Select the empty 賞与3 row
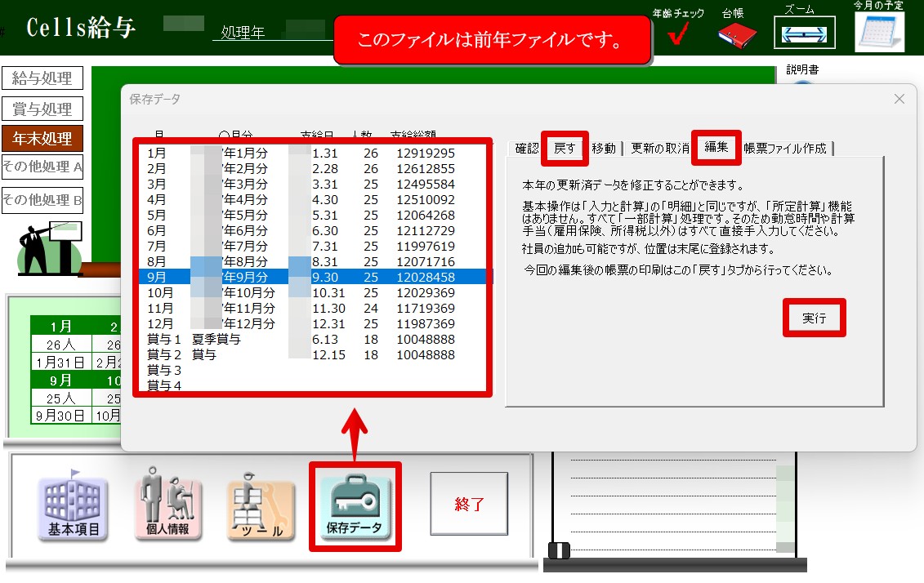 tap(312, 371)
